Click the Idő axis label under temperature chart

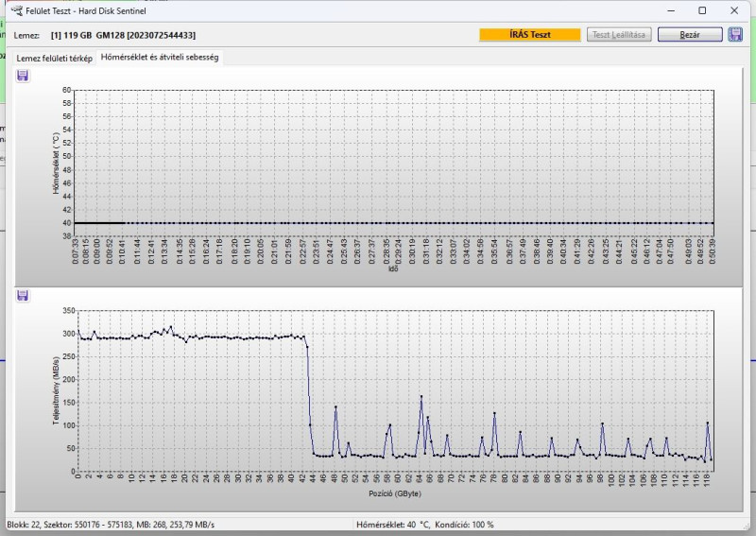click(x=393, y=268)
